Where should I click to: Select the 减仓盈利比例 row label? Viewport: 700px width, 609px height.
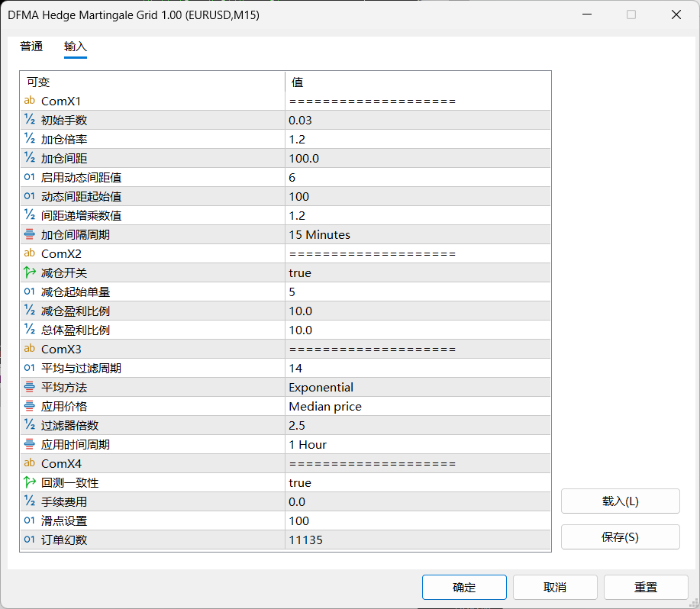coord(76,311)
